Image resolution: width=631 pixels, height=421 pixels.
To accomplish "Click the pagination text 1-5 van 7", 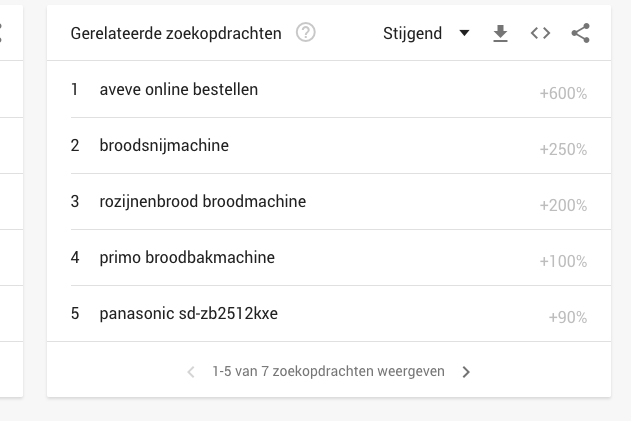I will [241, 371].
